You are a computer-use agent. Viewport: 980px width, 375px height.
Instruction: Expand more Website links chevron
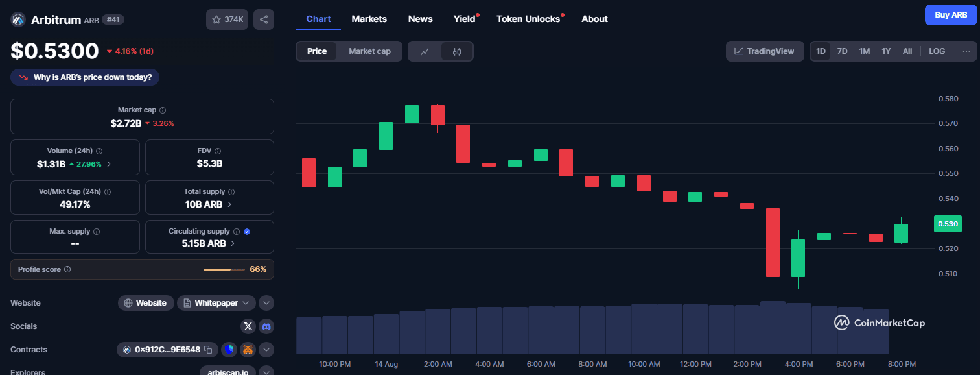266,303
